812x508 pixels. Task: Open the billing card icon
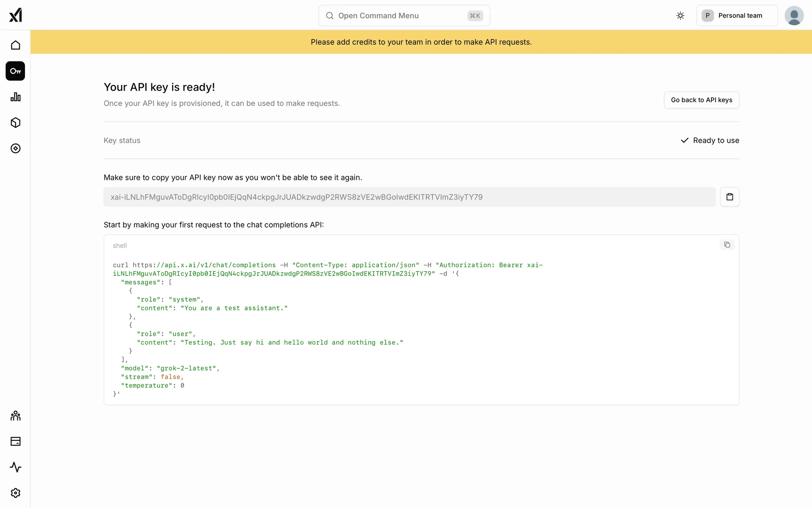pyautogui.click(x=16, y=442)
